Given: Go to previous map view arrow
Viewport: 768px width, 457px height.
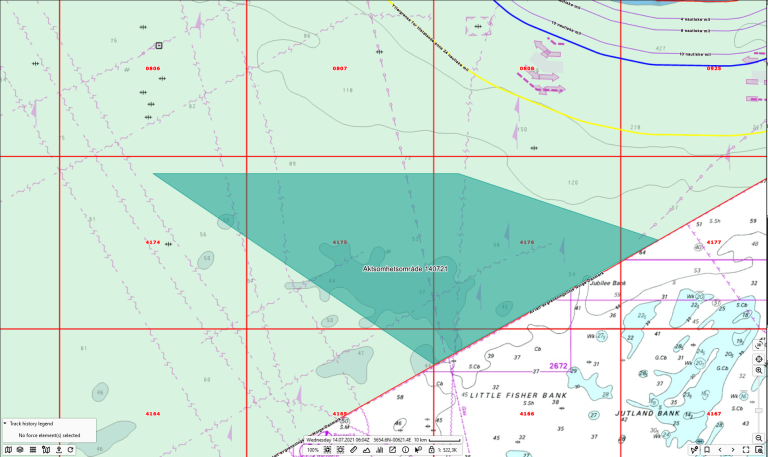Looking at the screenshot, I should point(720,450).
